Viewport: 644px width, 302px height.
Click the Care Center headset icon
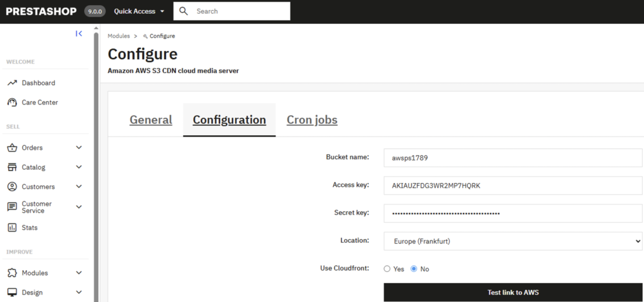12,103
